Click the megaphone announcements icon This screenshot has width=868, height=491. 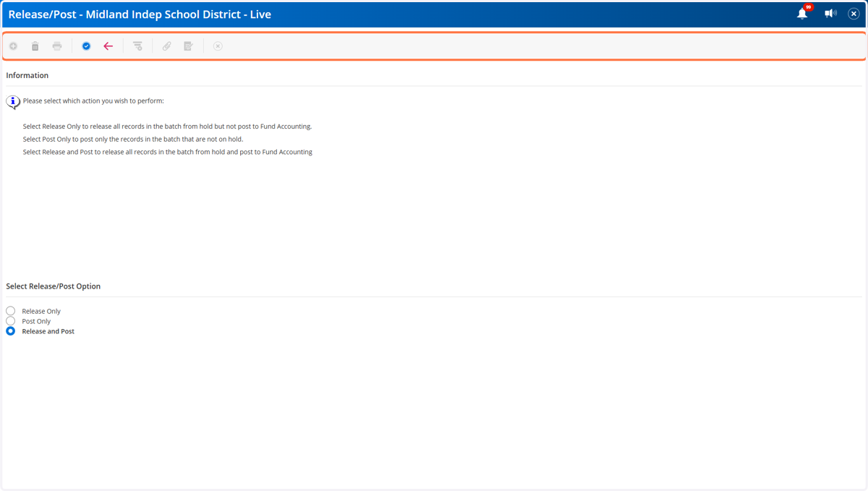pos(830,14)
